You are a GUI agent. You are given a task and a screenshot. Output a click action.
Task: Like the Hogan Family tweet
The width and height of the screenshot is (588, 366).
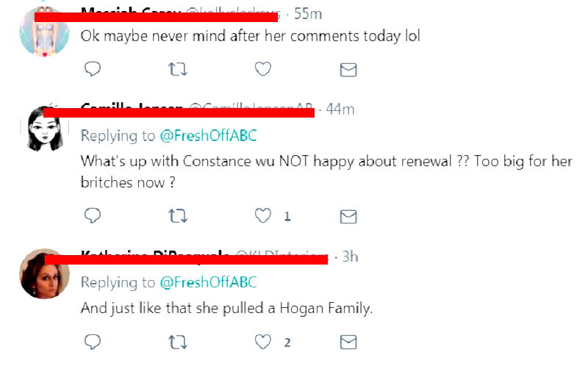tap(262, 342)
